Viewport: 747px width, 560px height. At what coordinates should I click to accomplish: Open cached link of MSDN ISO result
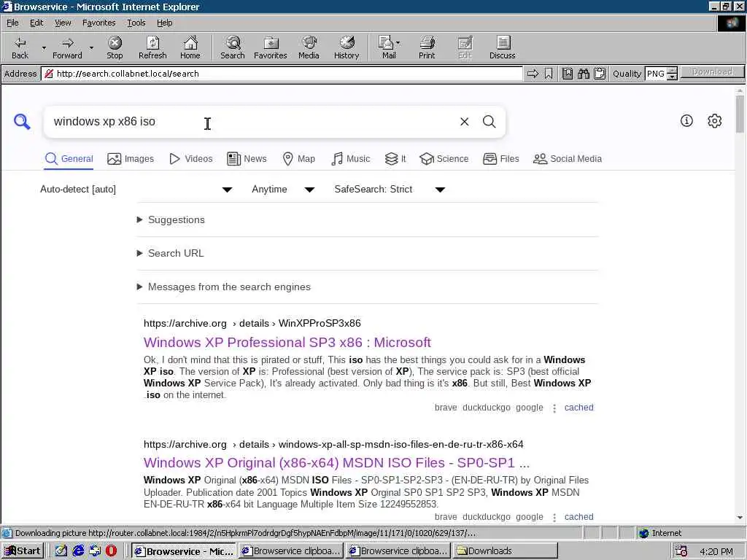(578, 517)
